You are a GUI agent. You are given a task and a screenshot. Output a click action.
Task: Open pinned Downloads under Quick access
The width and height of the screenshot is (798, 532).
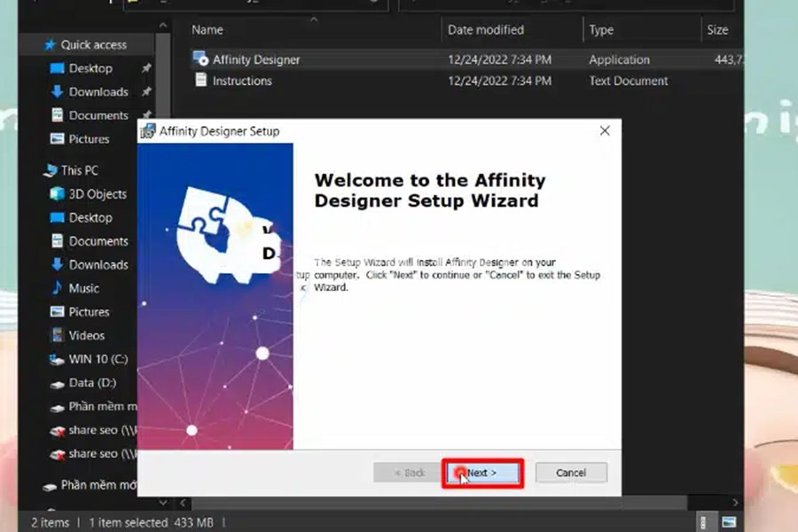(98, 91)
